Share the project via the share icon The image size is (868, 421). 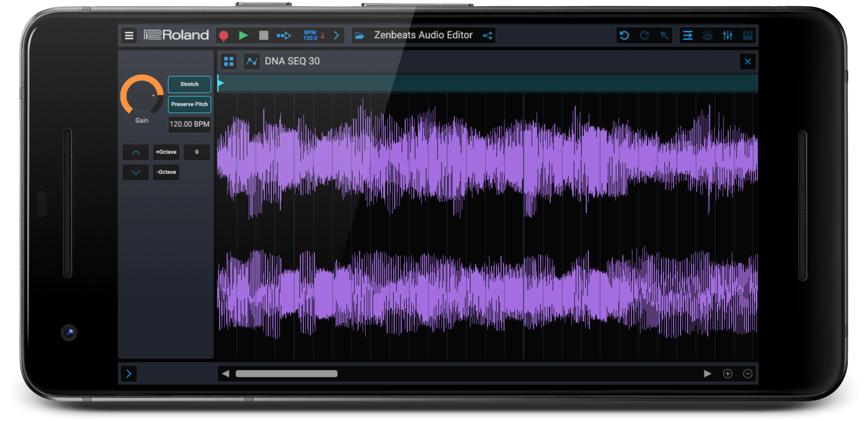(487, 35)
